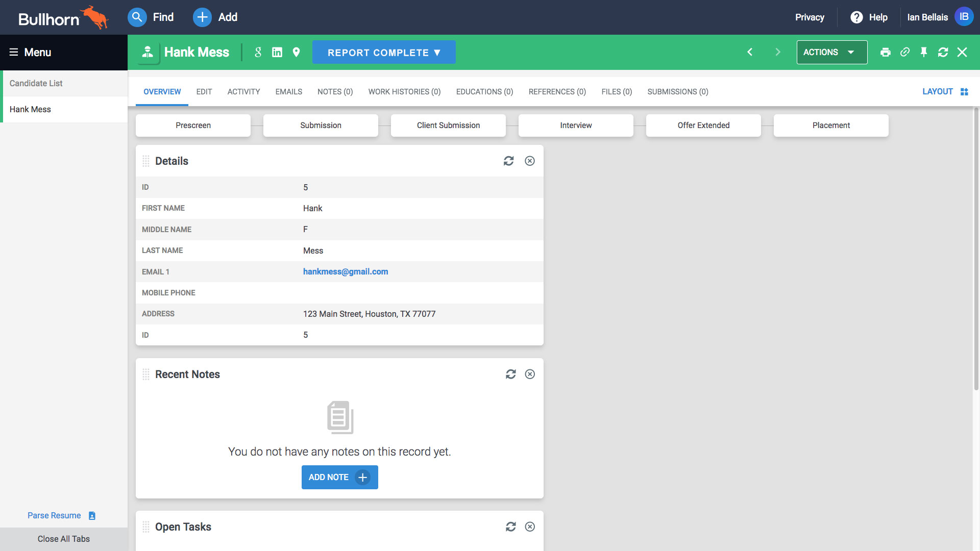Remove the Recent Notes card
Screen dimensions: 980x551
[x=530, y=374]
